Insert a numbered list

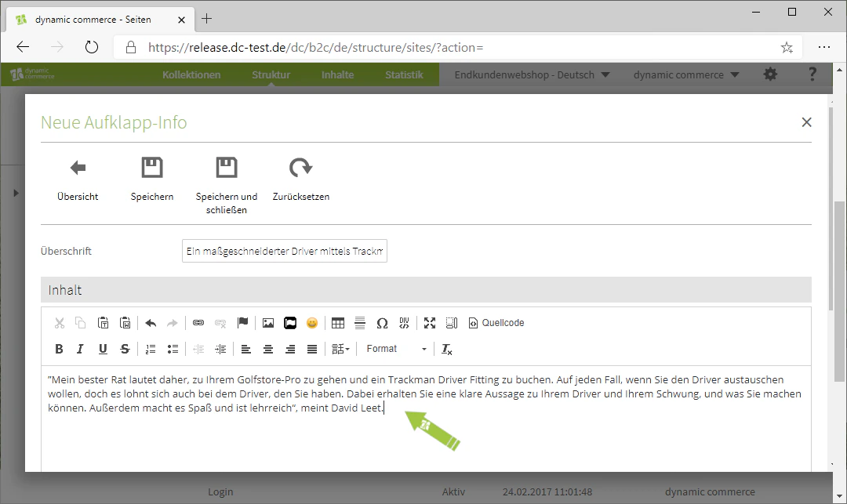(x=151, y=349)
